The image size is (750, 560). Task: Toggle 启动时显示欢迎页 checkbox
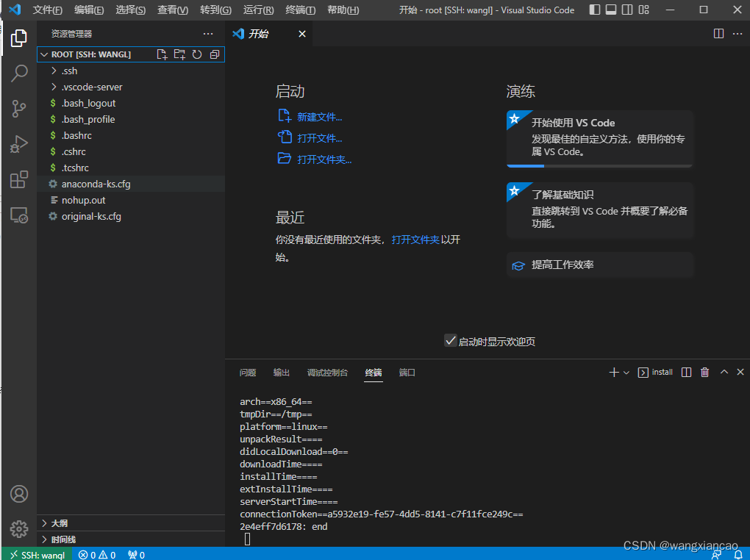451,340
